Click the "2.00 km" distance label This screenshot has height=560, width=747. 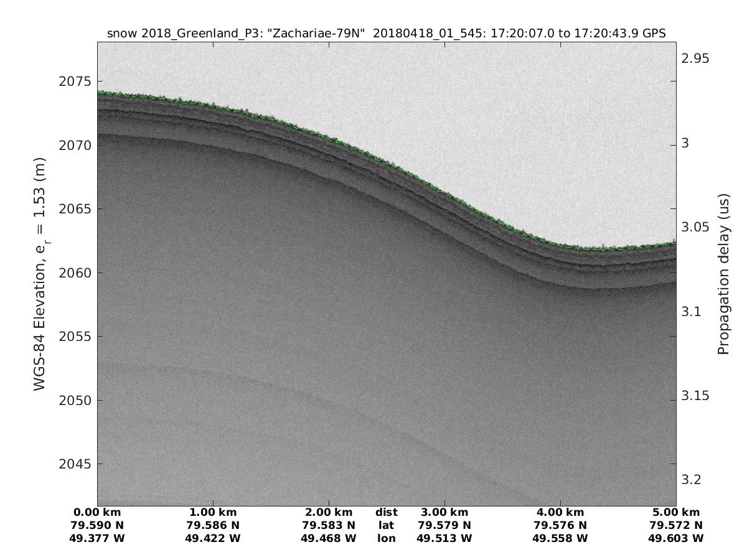click(329, 513)
